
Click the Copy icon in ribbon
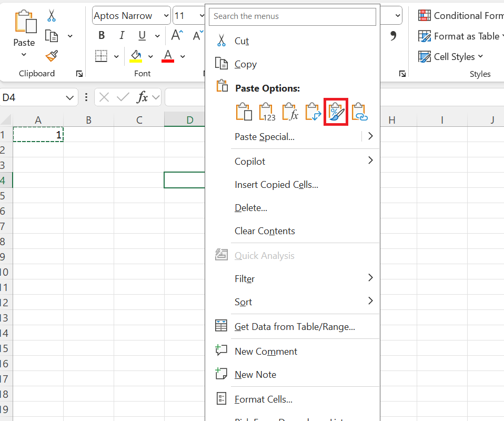click(52, 36)
